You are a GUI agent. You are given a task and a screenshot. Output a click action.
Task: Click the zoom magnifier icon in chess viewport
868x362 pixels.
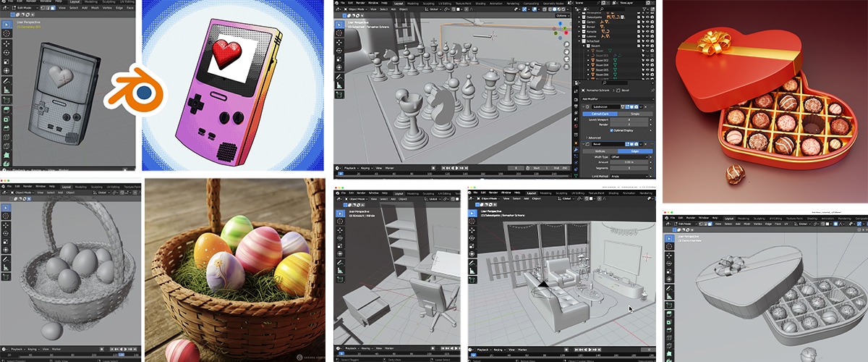click(566, 44)
